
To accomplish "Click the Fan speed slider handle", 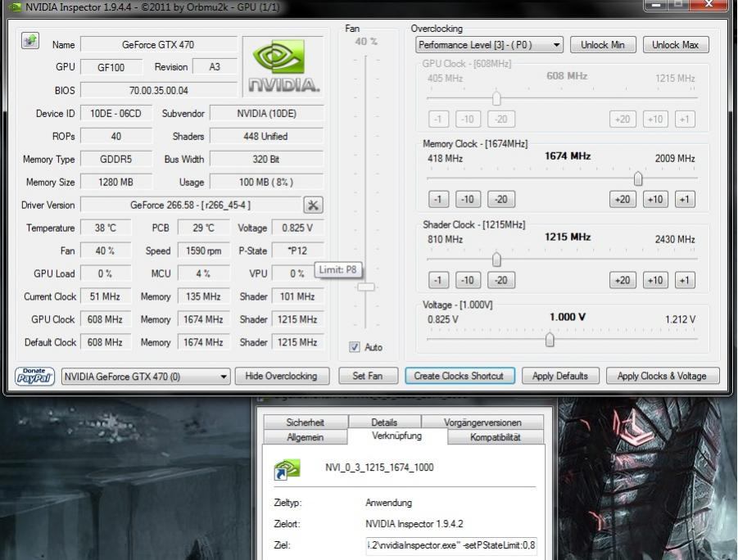I will click(365, 287).
